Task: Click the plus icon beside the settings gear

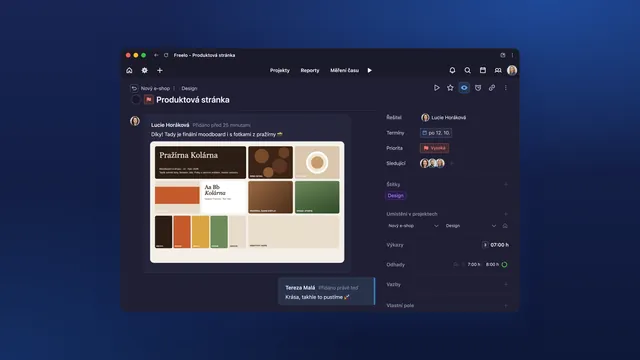Action: (160, 70)
